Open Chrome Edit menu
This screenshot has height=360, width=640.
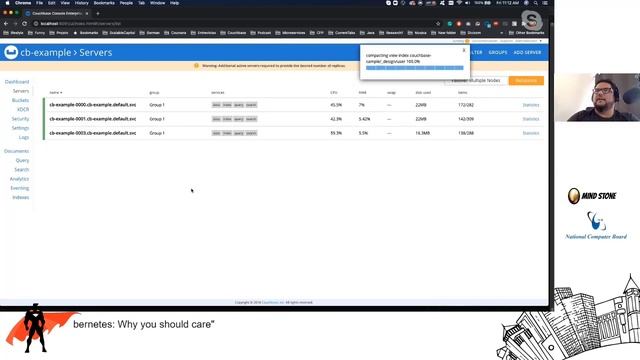(x=51, y=3)
